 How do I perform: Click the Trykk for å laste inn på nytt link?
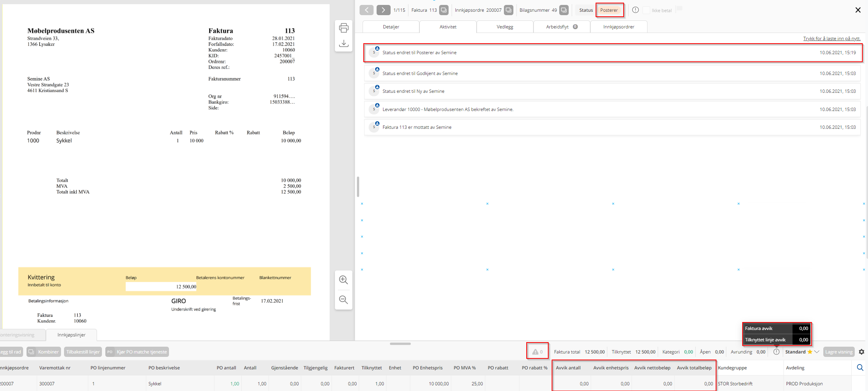[832, 39]
